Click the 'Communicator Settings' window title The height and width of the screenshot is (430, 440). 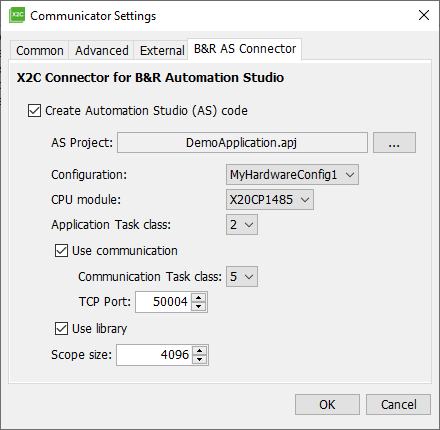coord(93,16)
